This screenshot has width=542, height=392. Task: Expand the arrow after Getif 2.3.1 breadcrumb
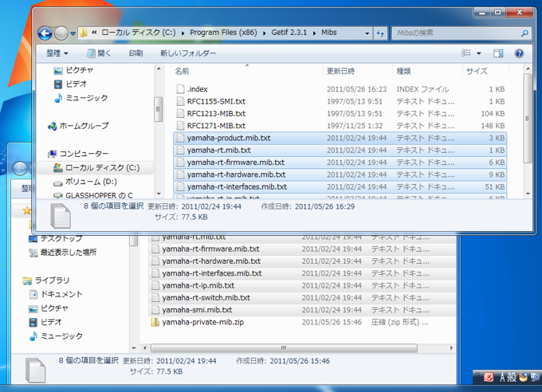click(x=314, y=33)
